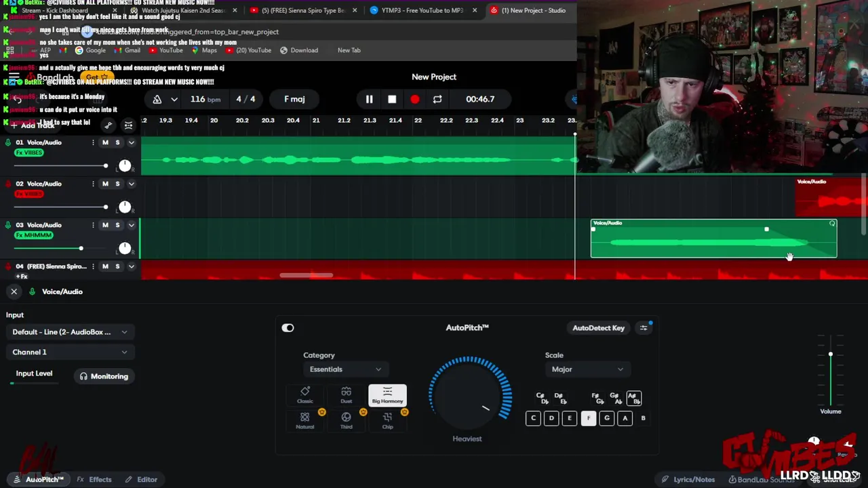
Task: Mute track 02 Voice/Audio
Action: 105,184
